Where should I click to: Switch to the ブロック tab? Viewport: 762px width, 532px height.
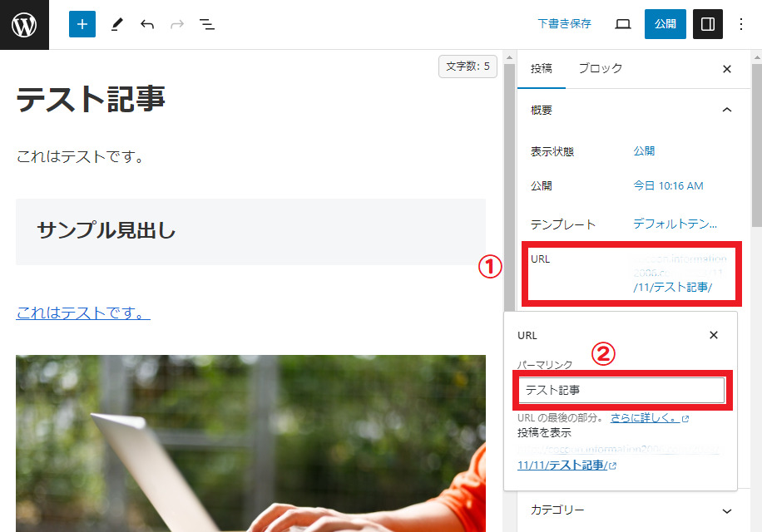click(600, 69)
